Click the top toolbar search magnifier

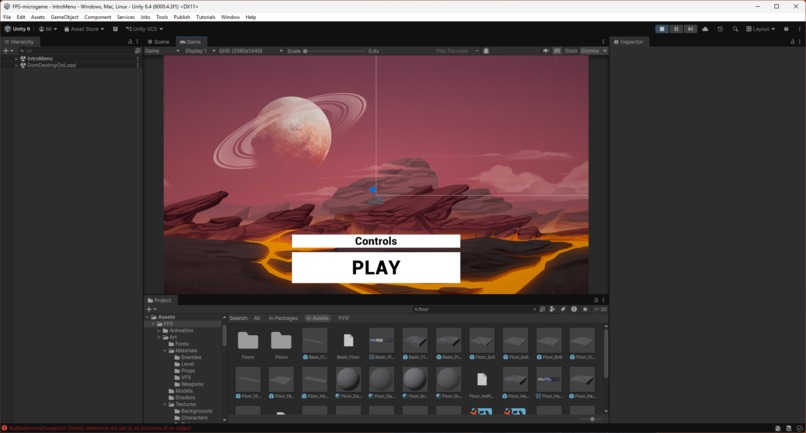735,29
